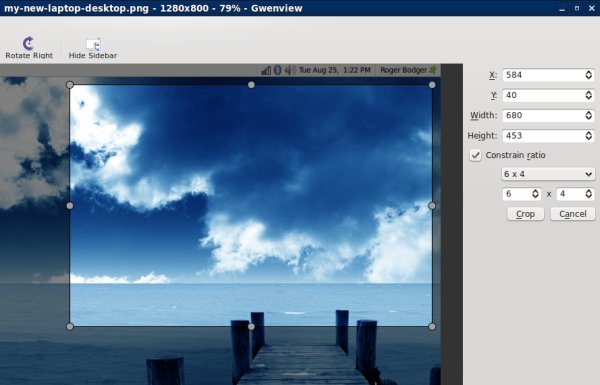
Task: Click the left-middle crop handle
Action: pos(70,206)
